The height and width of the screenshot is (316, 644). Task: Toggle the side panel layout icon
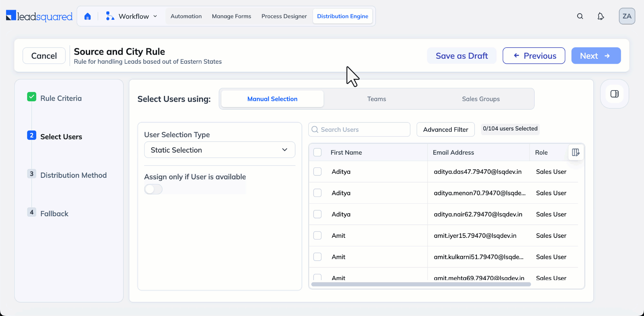click(x=614, y=94)
